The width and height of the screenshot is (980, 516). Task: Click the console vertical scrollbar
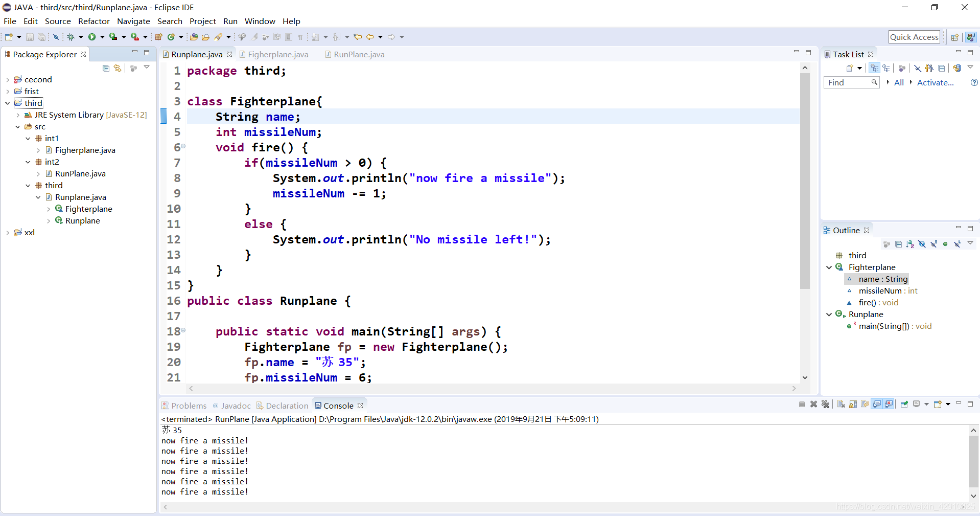click(x=973, y=461)
